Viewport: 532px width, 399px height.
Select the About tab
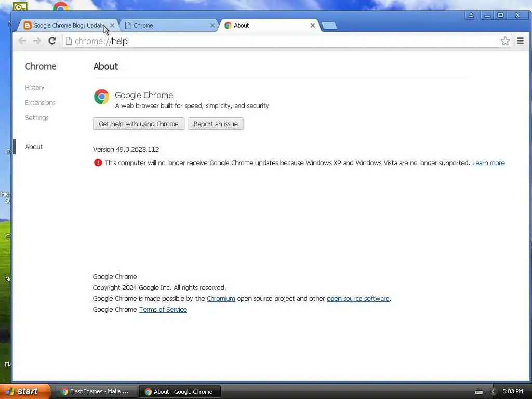pos(270,25)
